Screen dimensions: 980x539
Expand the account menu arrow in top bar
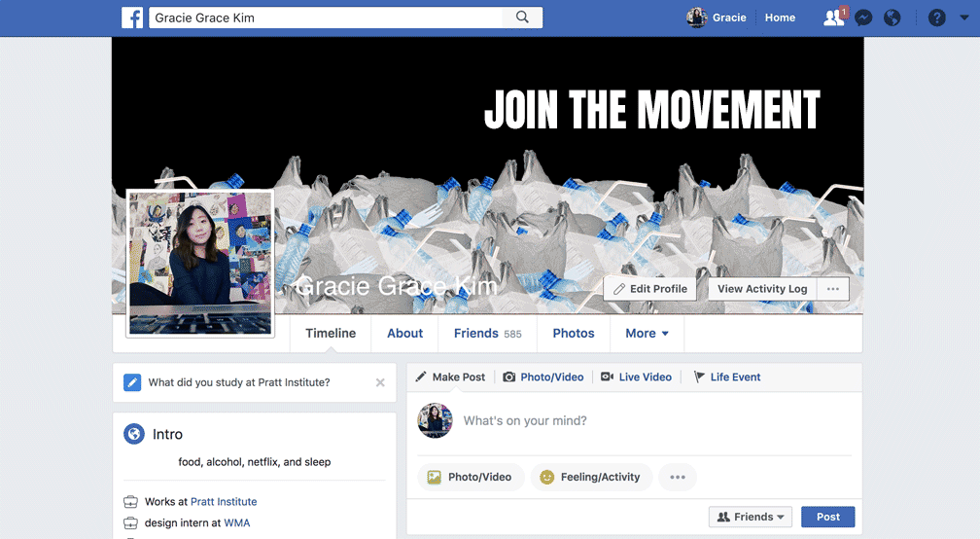click(x=963, y=18)
